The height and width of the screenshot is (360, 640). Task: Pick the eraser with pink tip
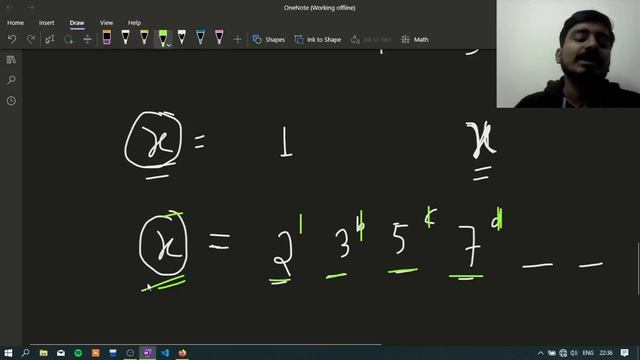pos(107,38)
